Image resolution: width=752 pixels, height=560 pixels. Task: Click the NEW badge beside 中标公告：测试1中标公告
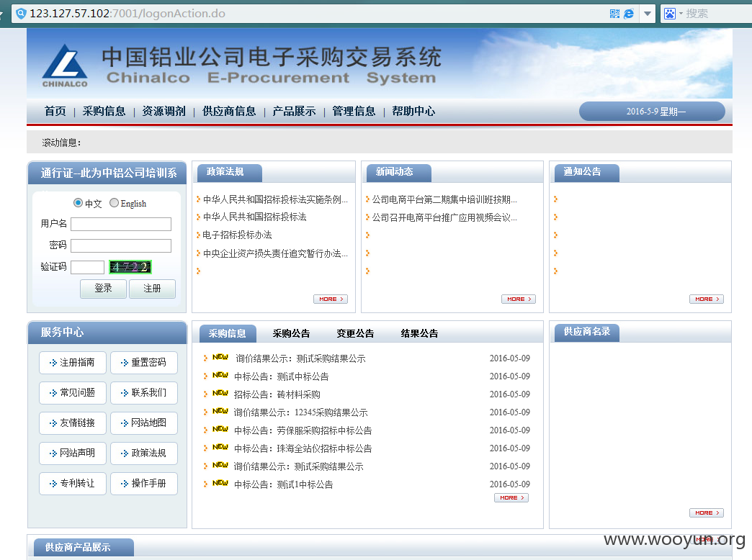point(220,483)
